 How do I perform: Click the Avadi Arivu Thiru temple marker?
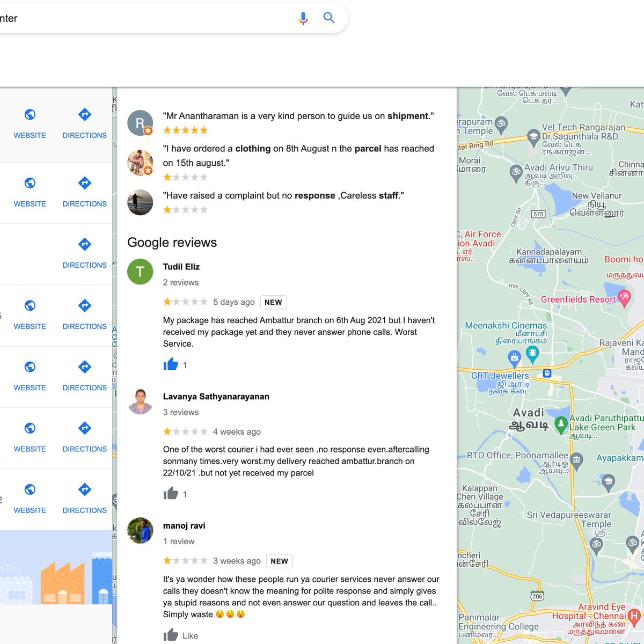coord(516,172)
